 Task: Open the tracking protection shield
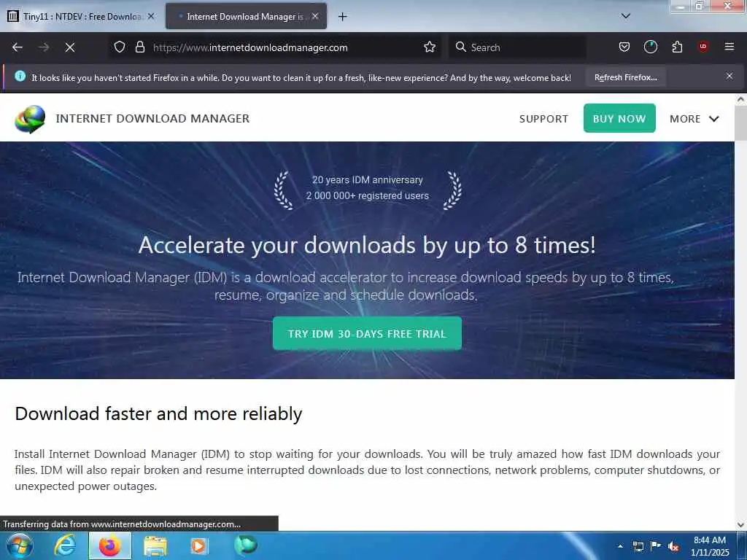tap(120, 47)
